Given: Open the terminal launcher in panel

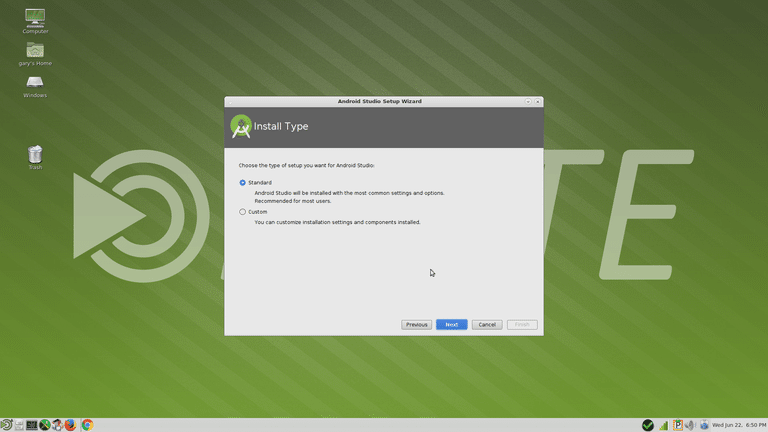Looking at the screenshot, I should tap(32, 425).
